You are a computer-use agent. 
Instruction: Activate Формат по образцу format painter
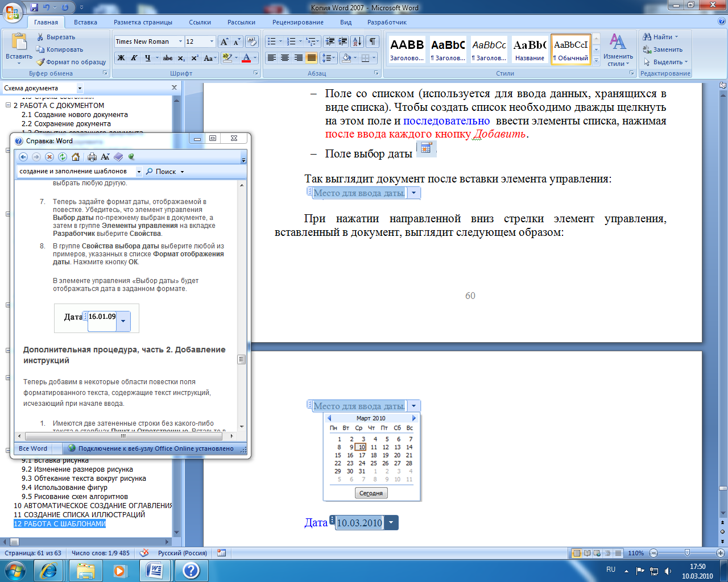click(71, 62)
